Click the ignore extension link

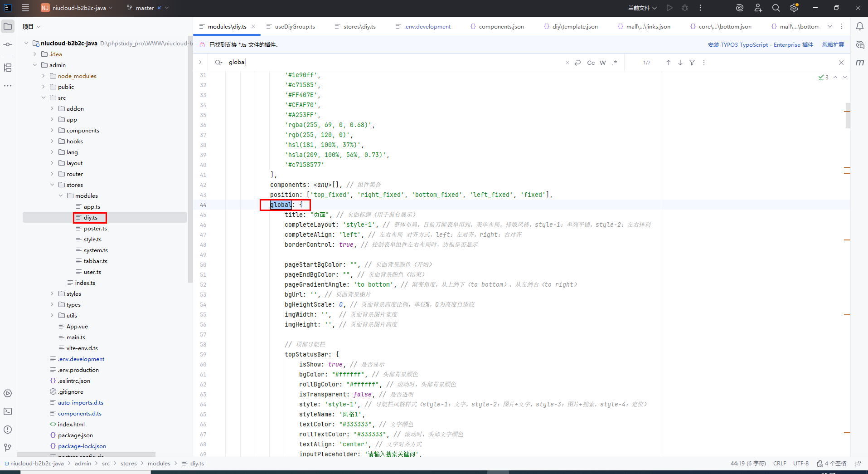pos(833,45)
